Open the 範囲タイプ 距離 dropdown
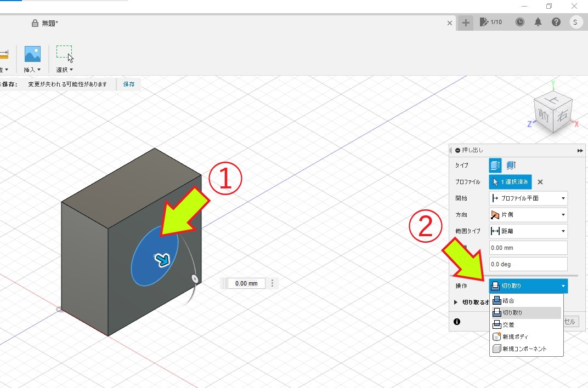Screen dimensions: 588x388 point(528,231)
